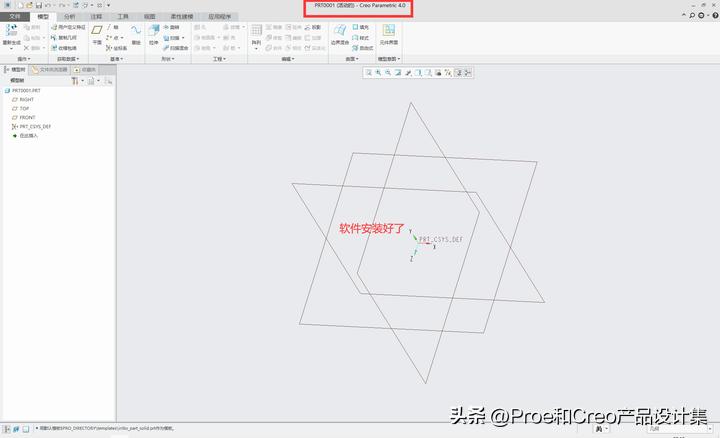Open the model tree display options icon
This screenshot has width=720, height=438.
pos(91,81)
